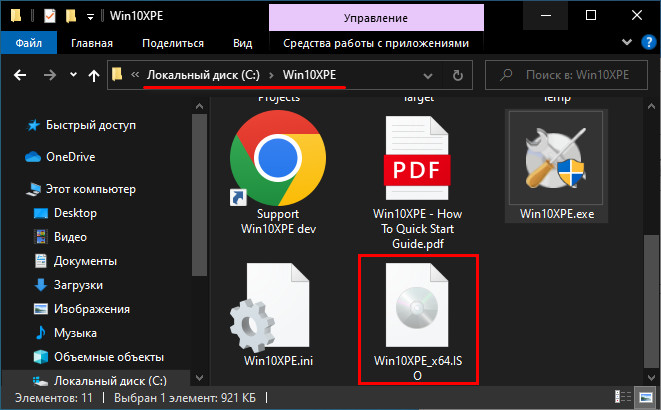Screen dimensions: 661x410
Task: Switch to the Вид ribbon tab
Action: coord(242,44)
